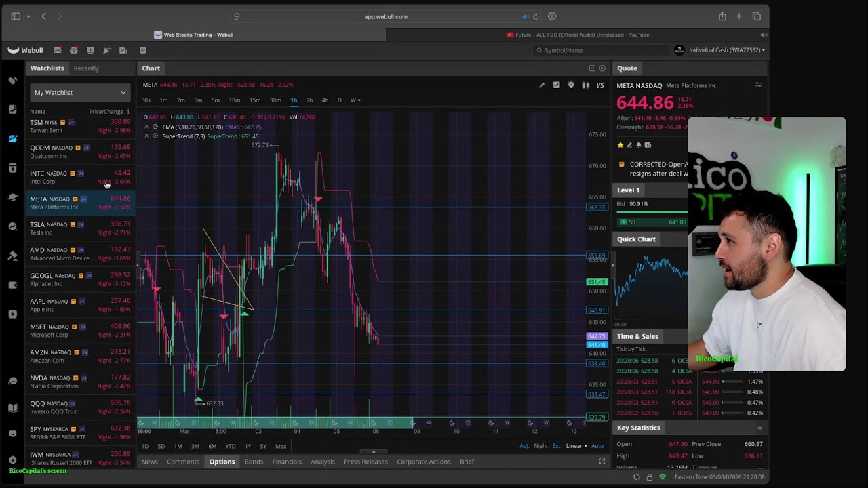Expand the collapsed panel arrow above Options tab
Viewport: 868px width, 488px height.
pos(373,452)
